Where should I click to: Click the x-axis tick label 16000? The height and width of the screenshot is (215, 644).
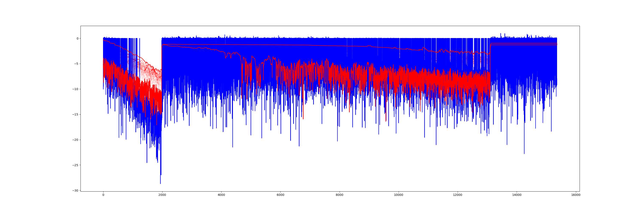pyautogui.click(x=576, y=195)
